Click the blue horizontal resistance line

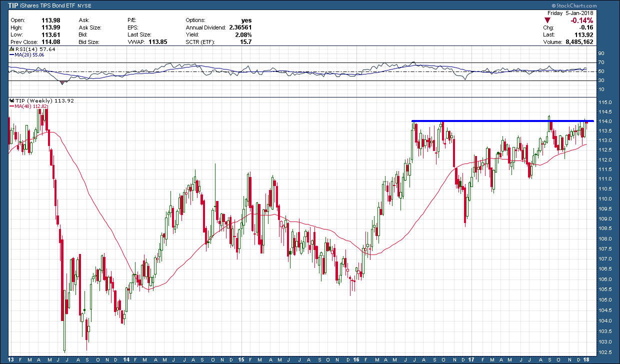pos(502,120)
